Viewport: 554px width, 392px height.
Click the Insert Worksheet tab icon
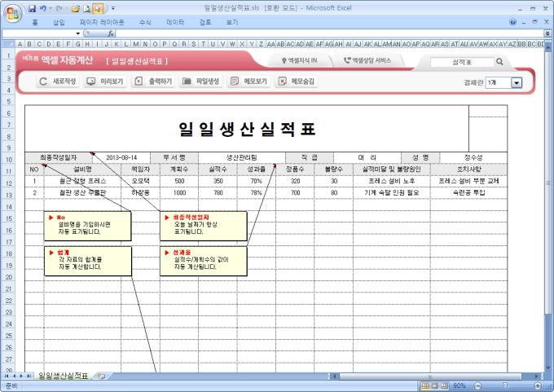point(101,376)
